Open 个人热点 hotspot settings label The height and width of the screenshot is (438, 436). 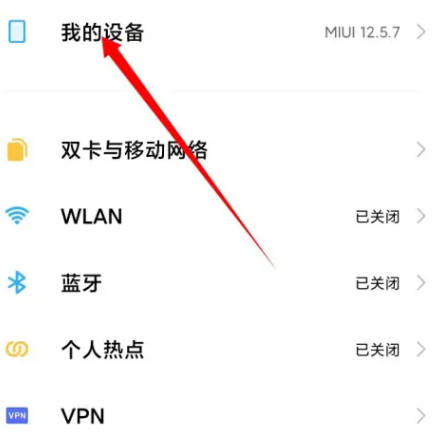103,349
